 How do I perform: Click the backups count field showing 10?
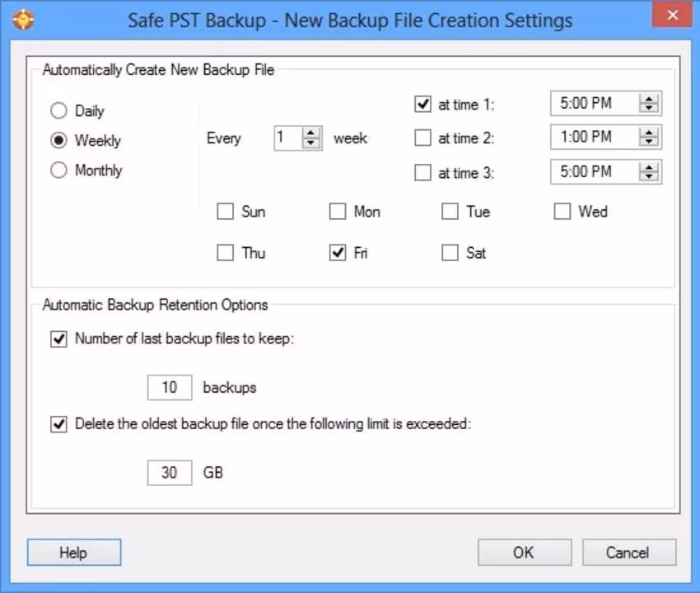(x=169, y=387)
